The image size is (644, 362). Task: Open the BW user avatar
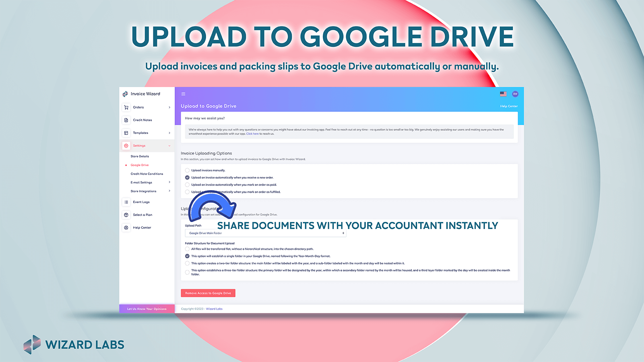(x=515, y=94)
